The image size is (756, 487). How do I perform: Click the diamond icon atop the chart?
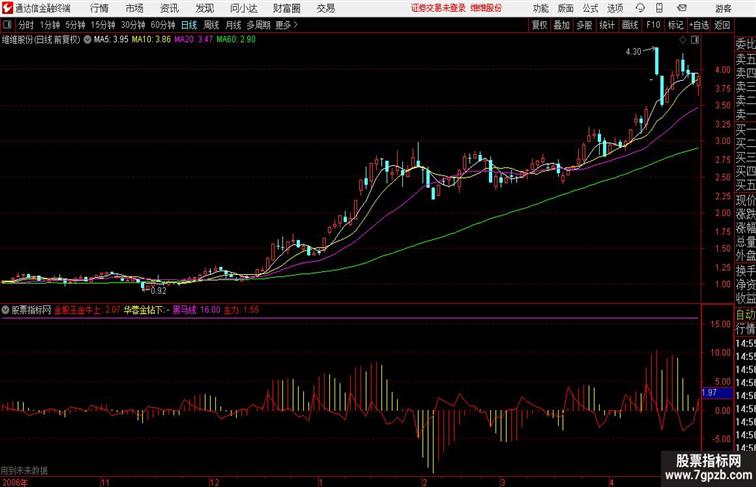click(x=683, y=40)
